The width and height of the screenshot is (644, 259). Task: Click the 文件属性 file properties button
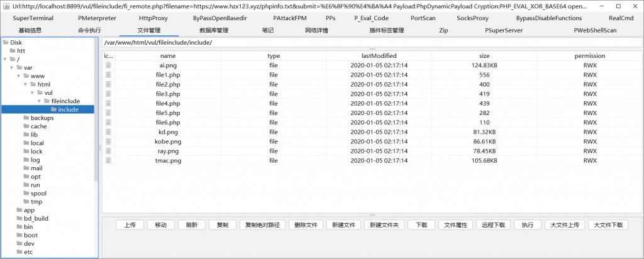tap(456, 225)
